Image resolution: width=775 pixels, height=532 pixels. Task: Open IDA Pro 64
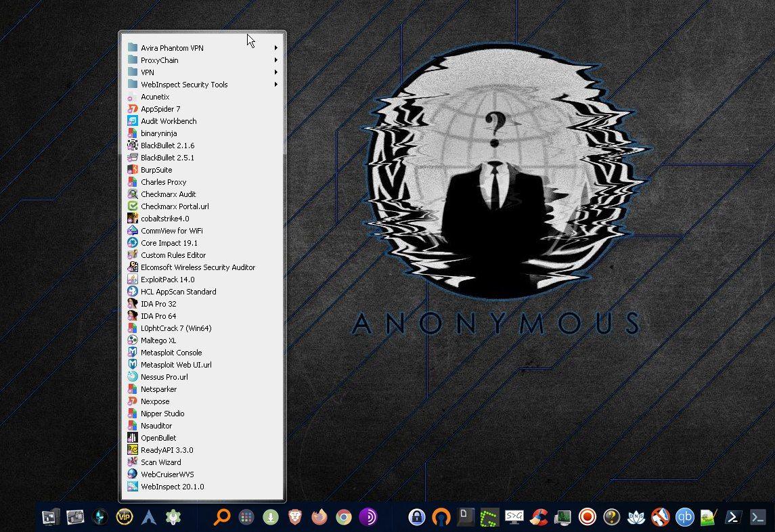click(x=202, y=316)
